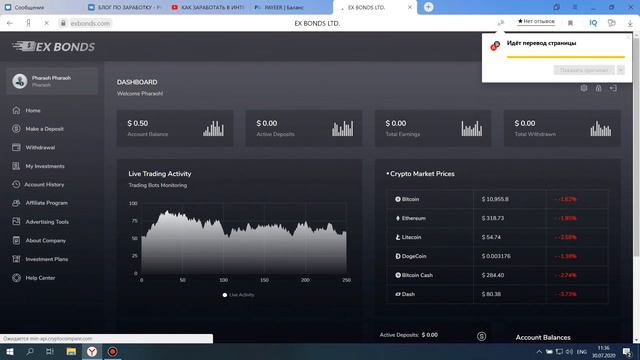Click the Home house icon
The image size is (640, 360).
[16, 110]
